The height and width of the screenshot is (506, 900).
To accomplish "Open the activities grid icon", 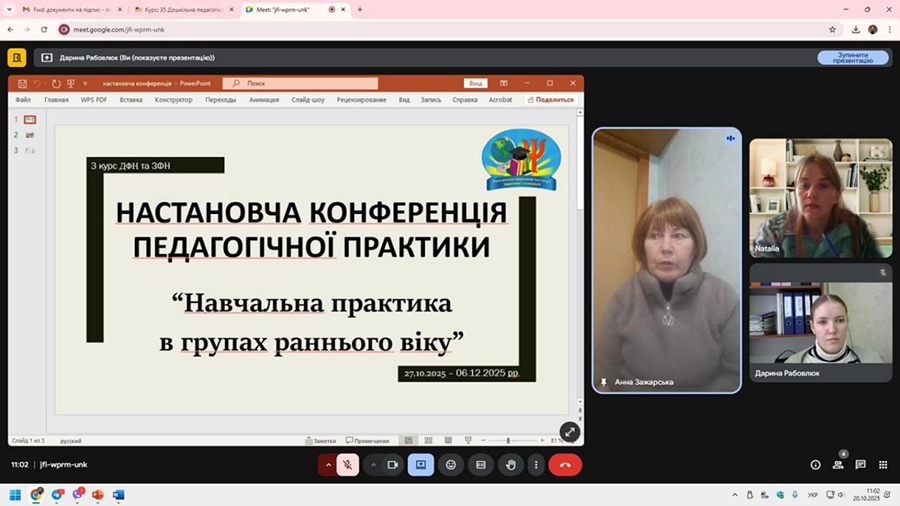I will click(883, 465).
